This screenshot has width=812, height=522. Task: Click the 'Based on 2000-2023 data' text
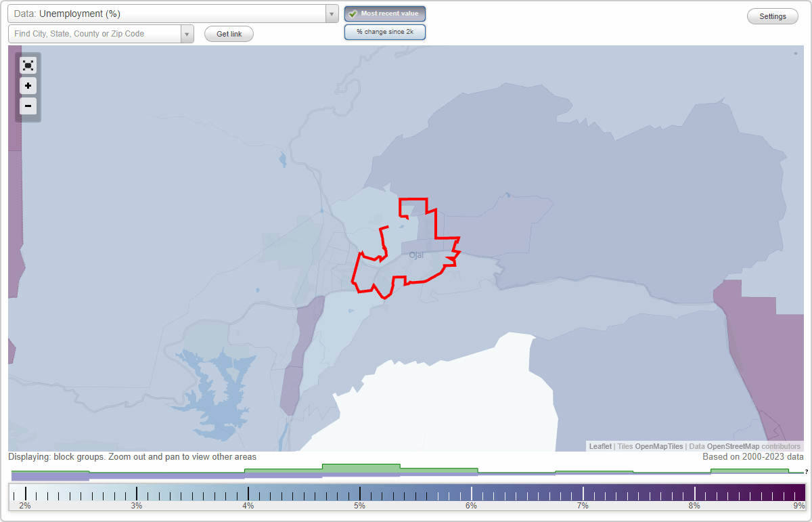753,457
